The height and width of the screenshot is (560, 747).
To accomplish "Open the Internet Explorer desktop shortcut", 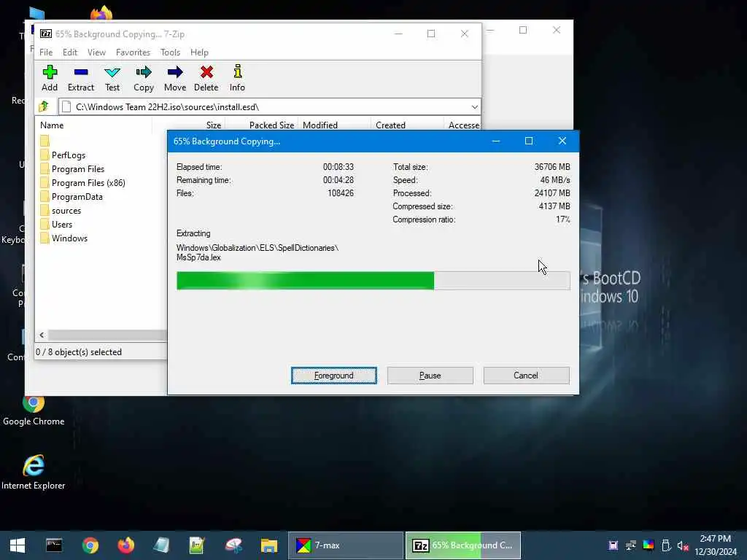I will (34, 472).
